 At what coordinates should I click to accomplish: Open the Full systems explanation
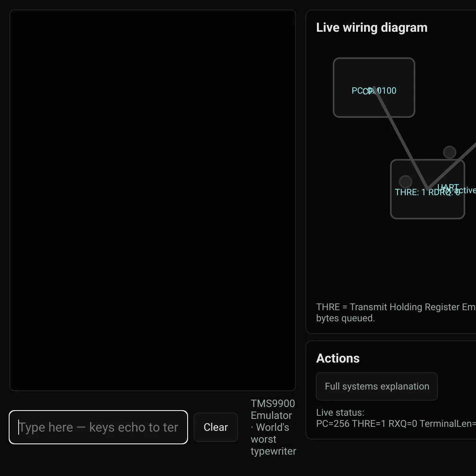(x=377, y=386)
